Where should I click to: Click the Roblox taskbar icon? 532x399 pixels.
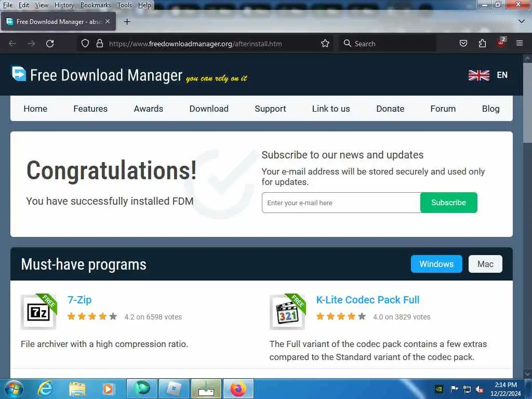pyautogui.click(x=174, y=389)
